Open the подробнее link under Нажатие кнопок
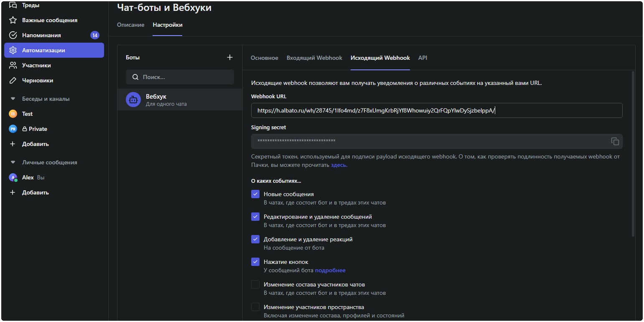The height and width of the screenshot is (322, 644). tap(330, 270)
